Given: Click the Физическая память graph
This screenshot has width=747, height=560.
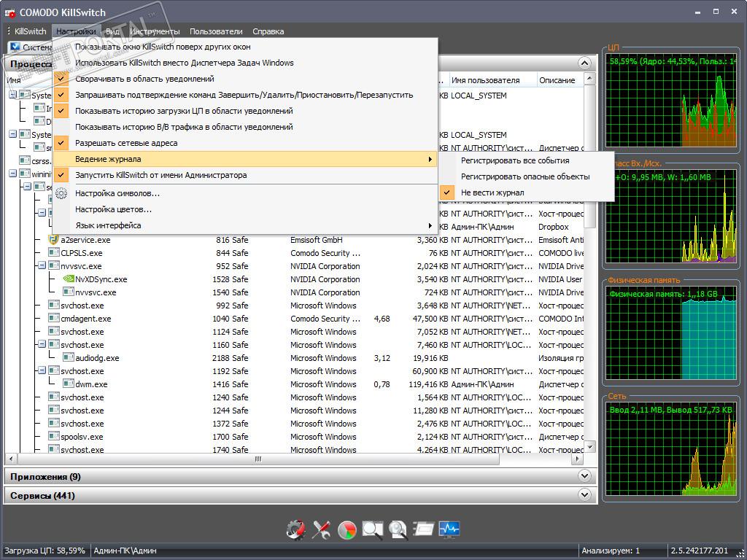Looking at the screenshot, I should tap(671, 332).
